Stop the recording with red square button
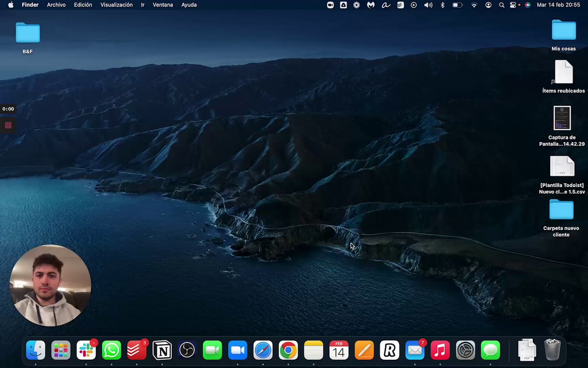588x368 pixels. click(8, 125)
